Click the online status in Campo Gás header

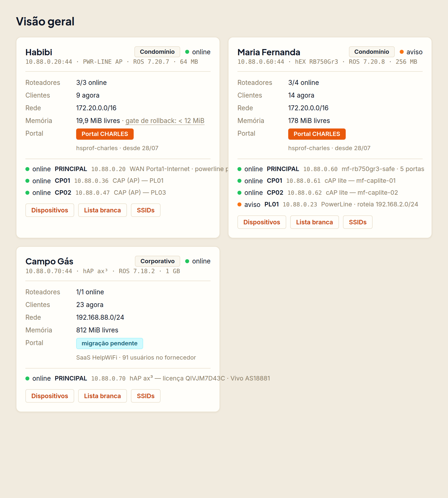tap(198, 261)
